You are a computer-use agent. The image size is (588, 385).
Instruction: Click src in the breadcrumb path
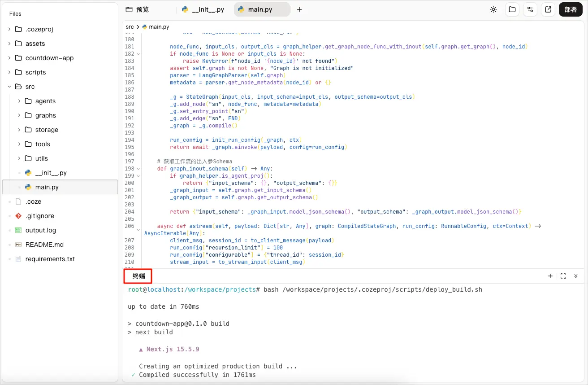tap(130, 27)
